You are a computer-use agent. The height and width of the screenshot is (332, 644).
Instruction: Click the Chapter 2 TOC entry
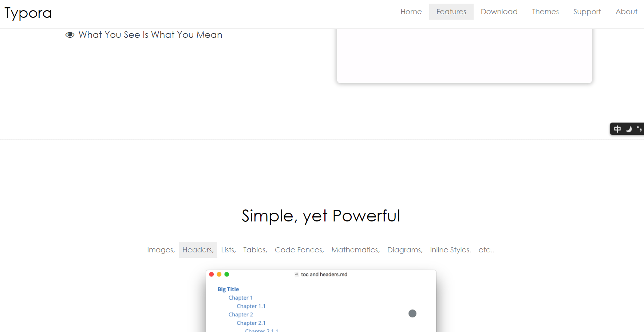click(241, 315)
